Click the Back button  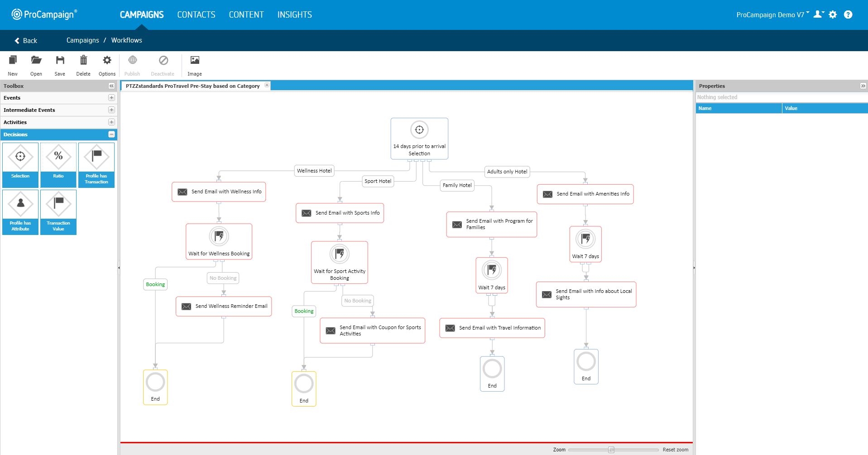tap(26, 41)
